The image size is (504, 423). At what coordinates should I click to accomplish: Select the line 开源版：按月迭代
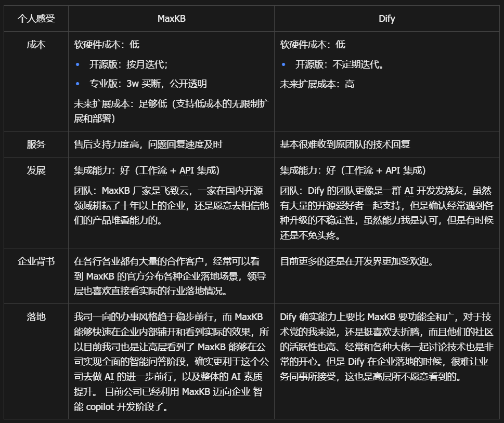tap(128, 64)
